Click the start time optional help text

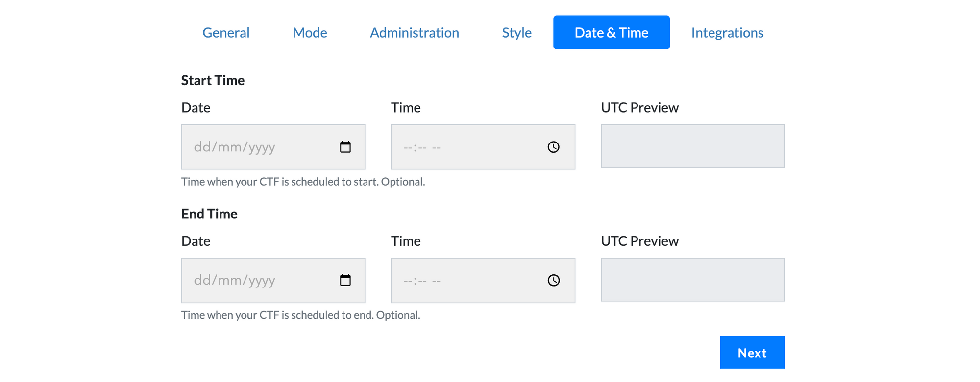click(303, 181)
